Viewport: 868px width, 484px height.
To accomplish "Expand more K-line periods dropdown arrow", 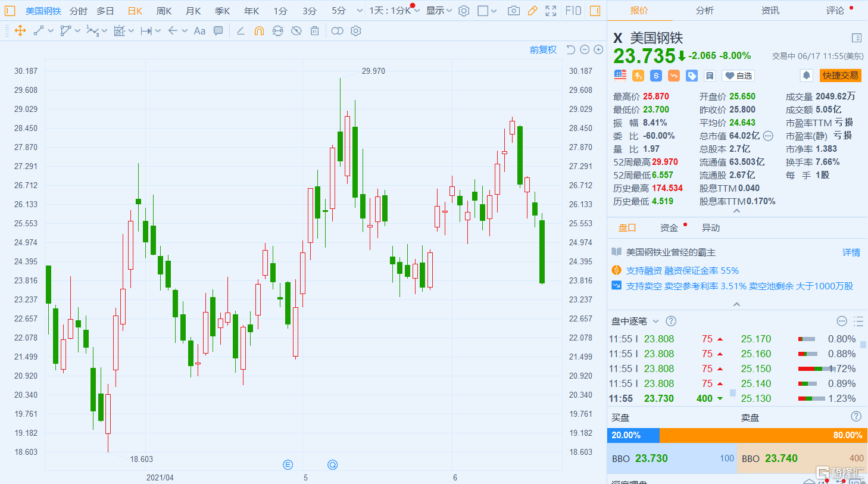I will [x=360, y=11].
